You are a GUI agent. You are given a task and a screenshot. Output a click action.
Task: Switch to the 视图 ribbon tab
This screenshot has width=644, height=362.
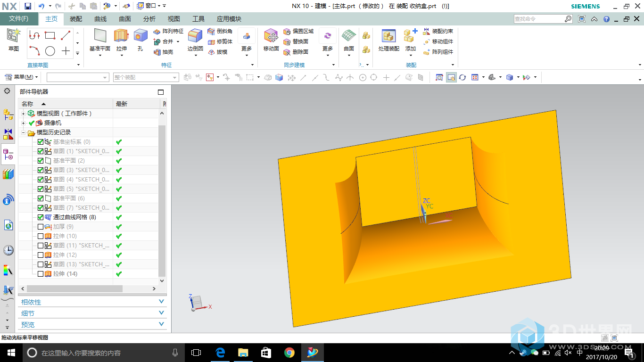(174, 19)
